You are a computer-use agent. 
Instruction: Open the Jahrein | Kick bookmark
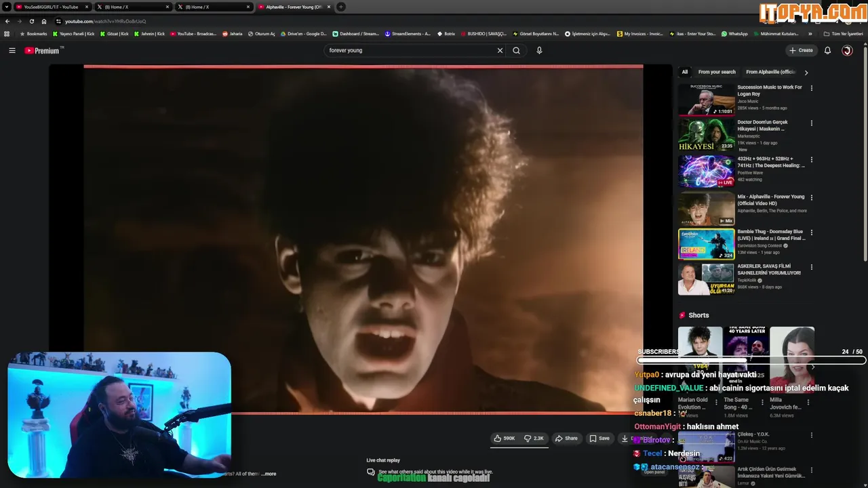click(149, 33)
